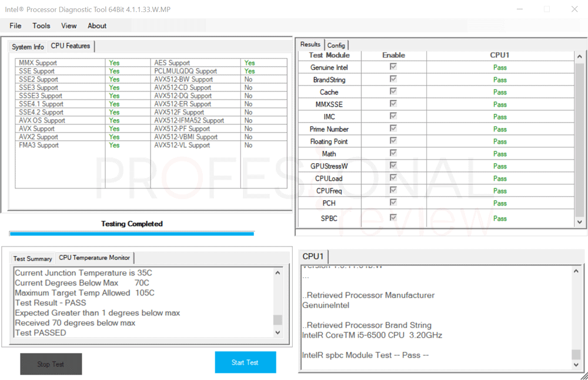Select the CPU Temperature Monitor tab
This screenshot has width=588, height=380.
pyautogui.click(x=94, y=258)
